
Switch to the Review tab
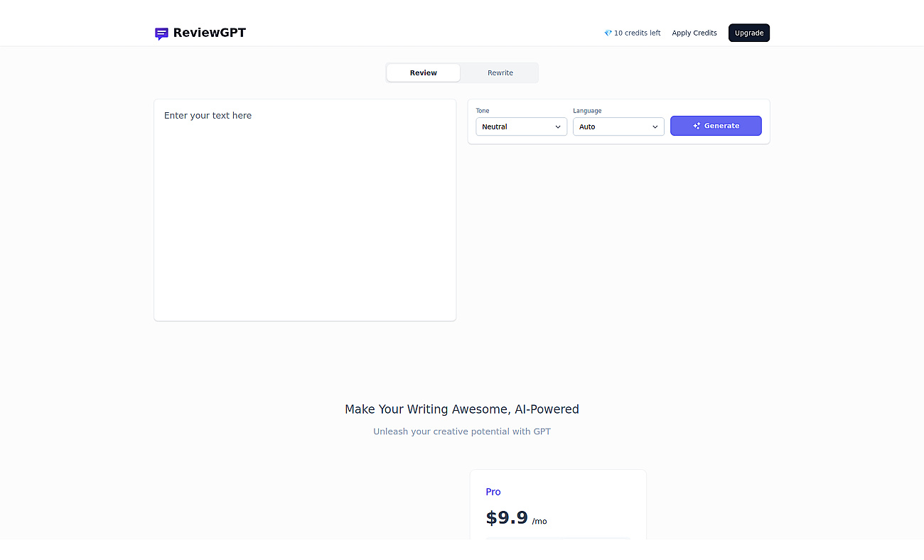click(x=424, y=72)
